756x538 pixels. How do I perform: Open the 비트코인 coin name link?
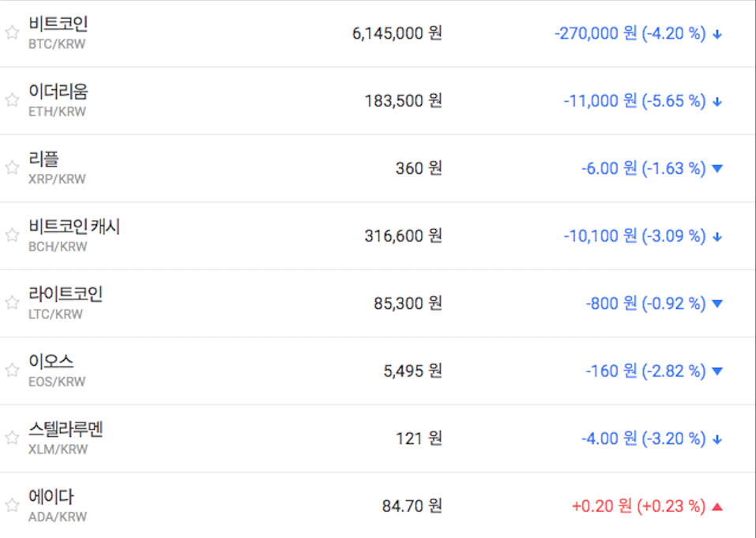(x=58, y=24)
